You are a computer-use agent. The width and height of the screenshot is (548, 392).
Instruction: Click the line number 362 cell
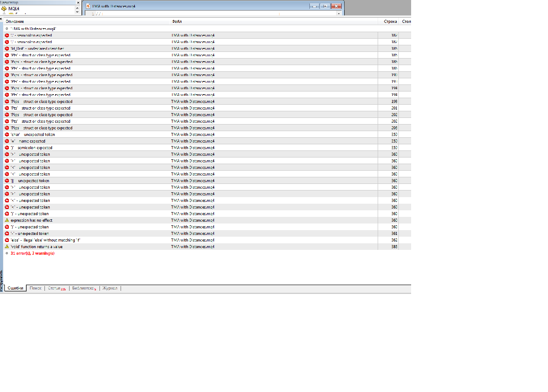click(388, 240)
